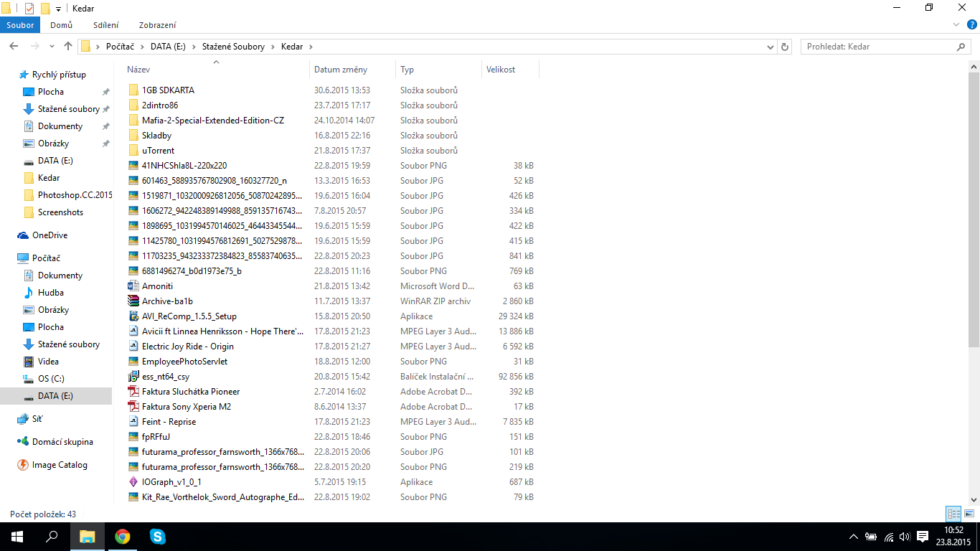Go up one folder level arrow

[68, 47]
